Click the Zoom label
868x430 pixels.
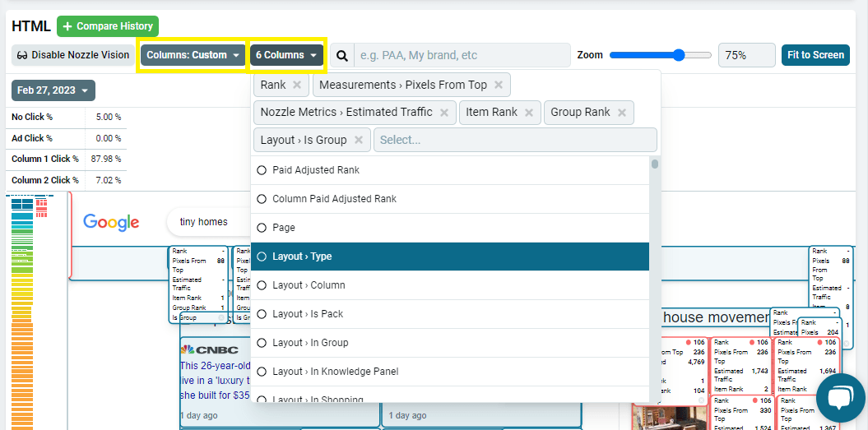pos(590,55)
